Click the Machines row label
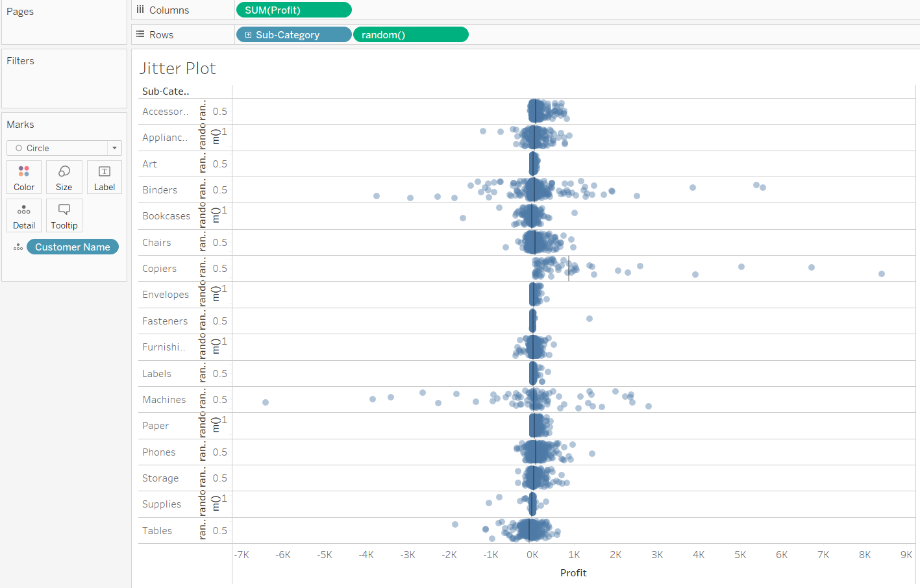This screenshot has width=920, height=588. [164, 400]
